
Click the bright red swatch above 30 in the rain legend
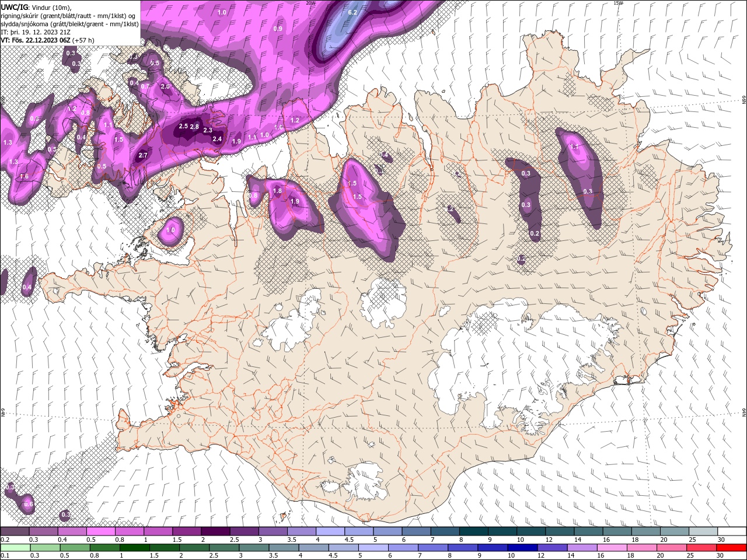coord(732,547)
